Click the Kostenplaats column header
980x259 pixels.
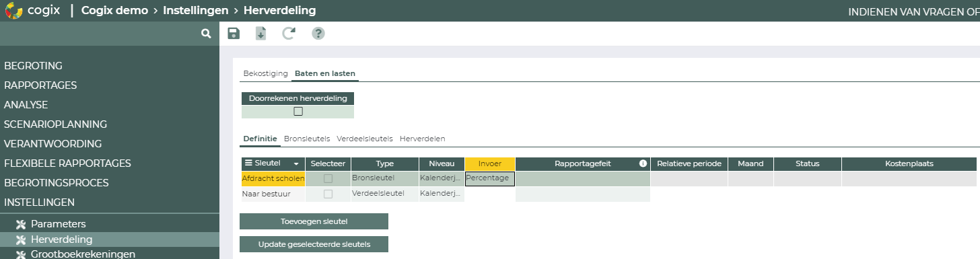pyautogui.click(x=909, y=163)
